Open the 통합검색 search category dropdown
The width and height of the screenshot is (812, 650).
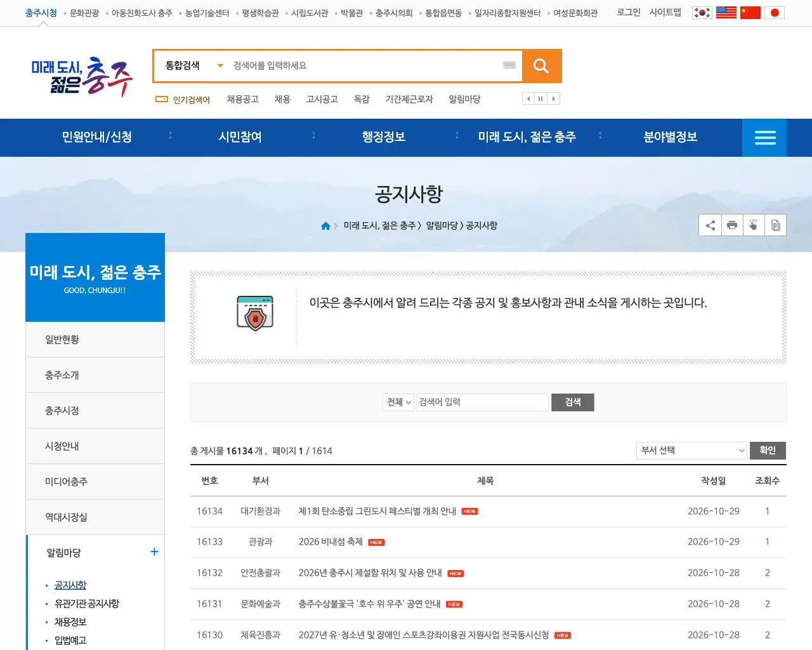[x=194, y=65]
